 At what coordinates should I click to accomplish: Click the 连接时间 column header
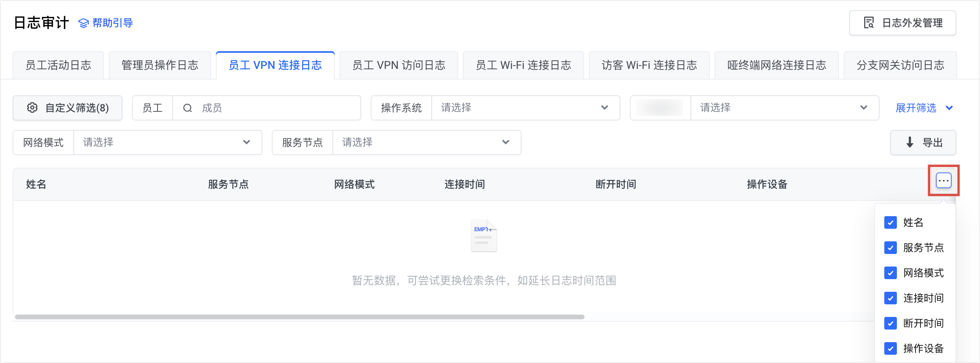pos(465,184)
